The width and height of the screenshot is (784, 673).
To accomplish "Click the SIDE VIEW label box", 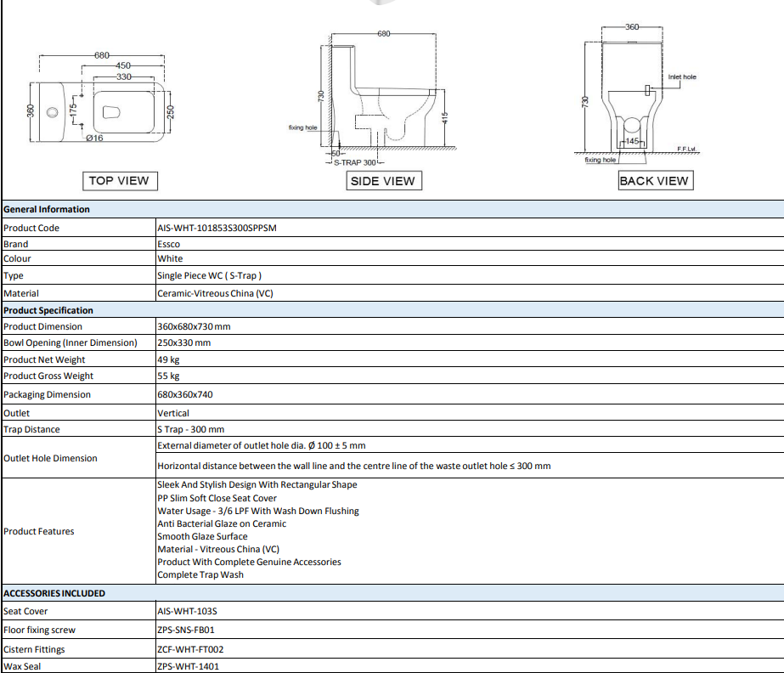I will [x=383, y=181].
